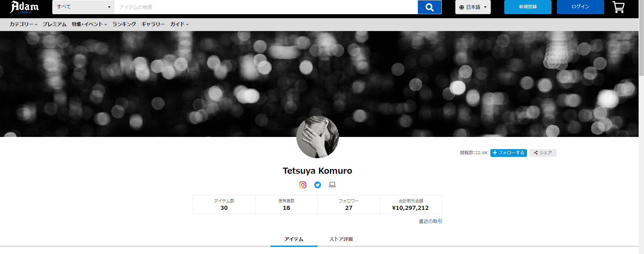Open the Instagram profile link
644x254 pixels.
pos(303,185)
